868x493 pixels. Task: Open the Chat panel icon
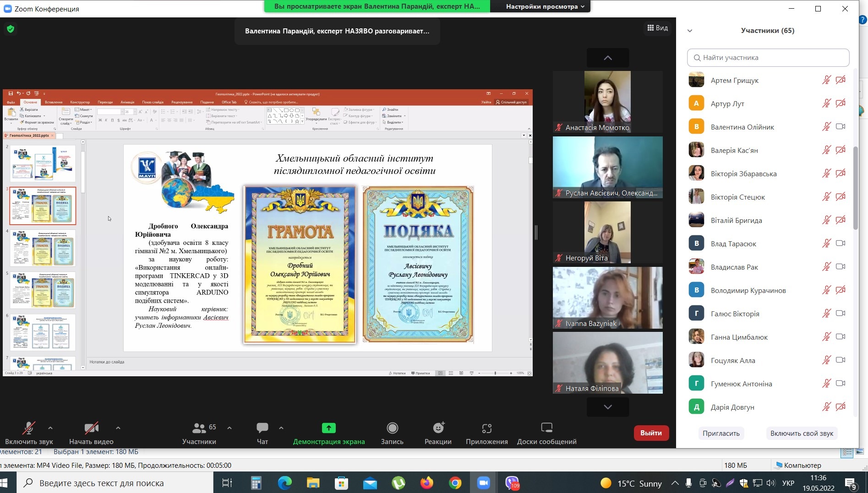[x=262, y=428]
